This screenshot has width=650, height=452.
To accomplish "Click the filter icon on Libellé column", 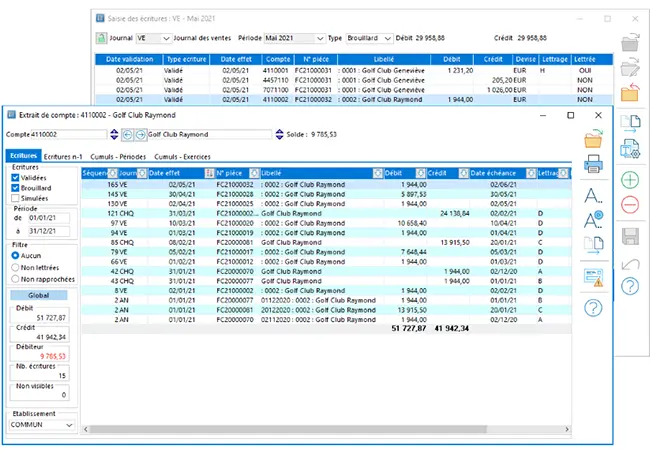I will [x=378, y=173].
